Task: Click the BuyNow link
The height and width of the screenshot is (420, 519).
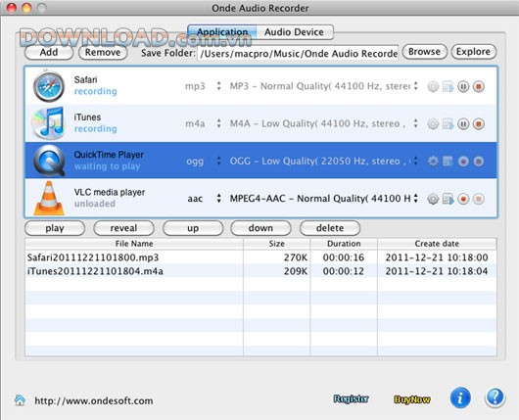Action: click(412, 399)
